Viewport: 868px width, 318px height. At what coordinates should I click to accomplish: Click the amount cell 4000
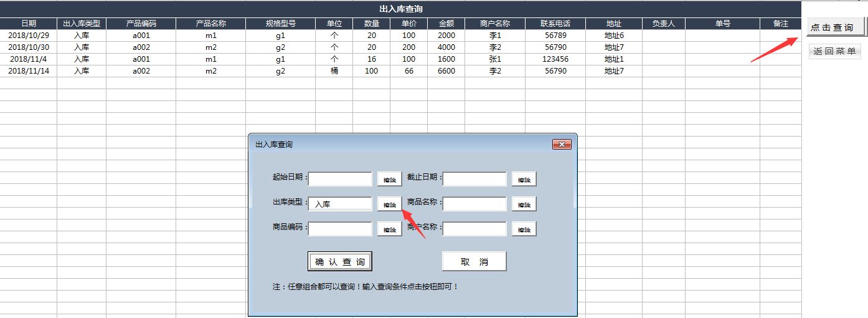(446, 47)
